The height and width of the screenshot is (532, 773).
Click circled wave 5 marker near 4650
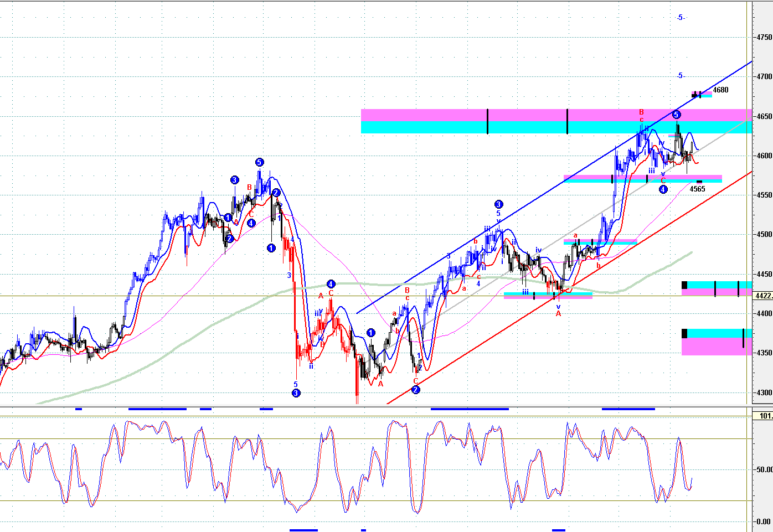tap(677, 115)
